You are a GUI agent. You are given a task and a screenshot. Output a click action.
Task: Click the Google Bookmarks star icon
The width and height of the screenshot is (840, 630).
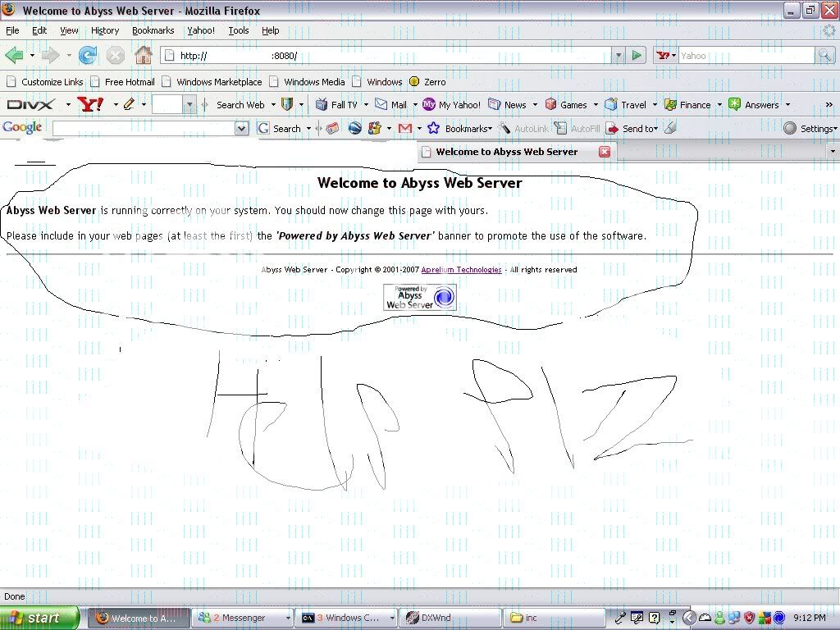point(433,129)
